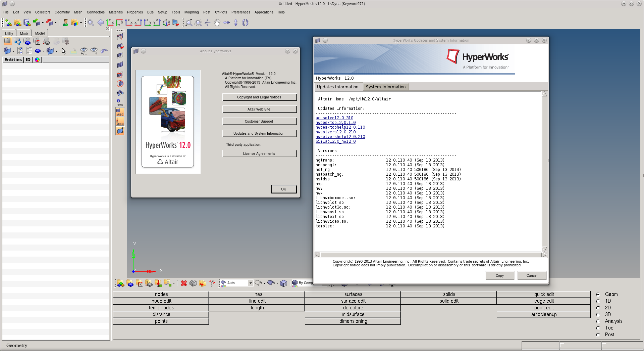644x351 pixels.
Task: Expand the Import dropdown arrow in the toolbar
Action: (x=43, y=23)
